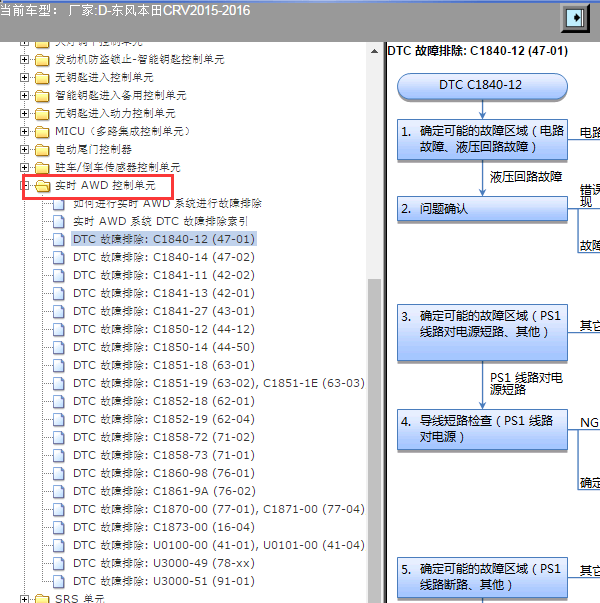Click the folder icon of 智能钥匙进入备用控制单元
The width and height of the screenshot is (600, 603).
42,96
